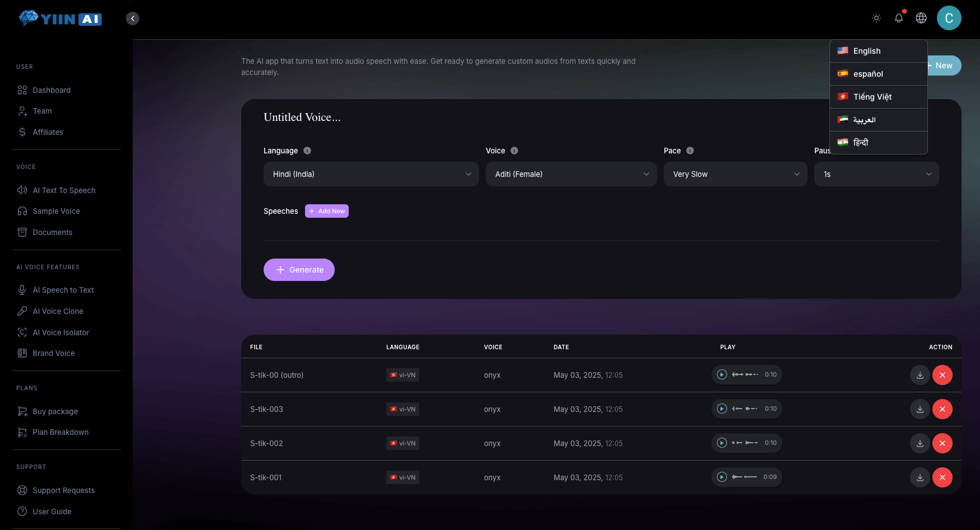Collapse the sidebar with the arrow button
980x530 pixels.
tap(133, 18)
